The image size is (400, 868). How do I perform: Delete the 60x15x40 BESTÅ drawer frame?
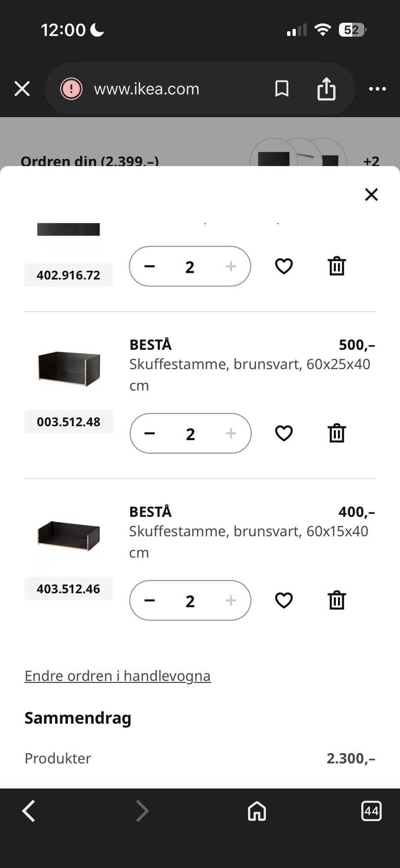tap(337, 600)
